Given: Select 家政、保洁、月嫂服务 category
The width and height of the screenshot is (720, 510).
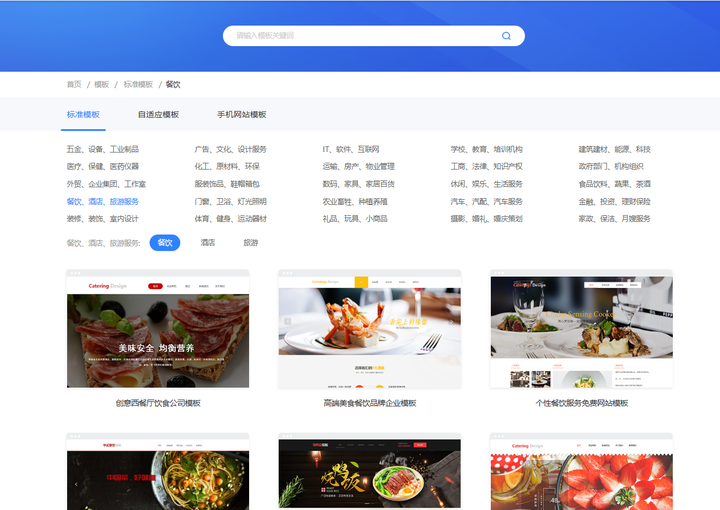Looking at the screenshot, I should point(614,219).
